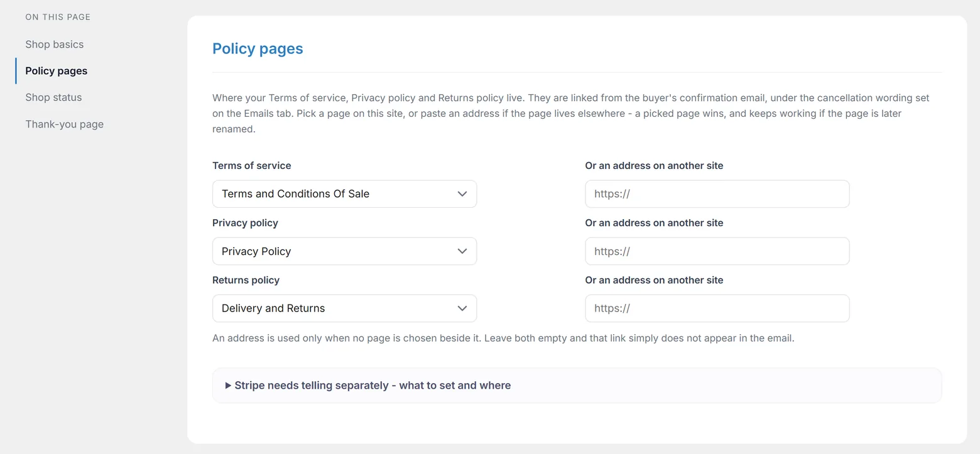The image size is (980, 454).
Task: Focus the address field beside Privacy policy
Action: tap(717, 251)
